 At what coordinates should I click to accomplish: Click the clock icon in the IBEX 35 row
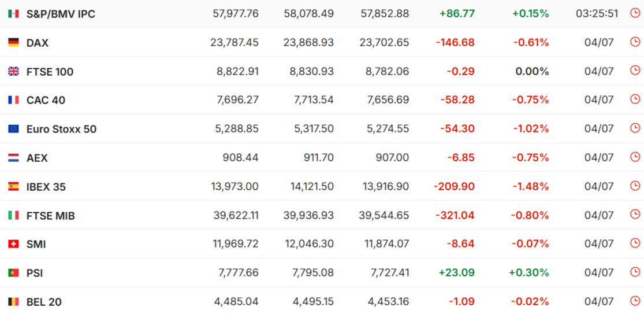coord(635,186)
